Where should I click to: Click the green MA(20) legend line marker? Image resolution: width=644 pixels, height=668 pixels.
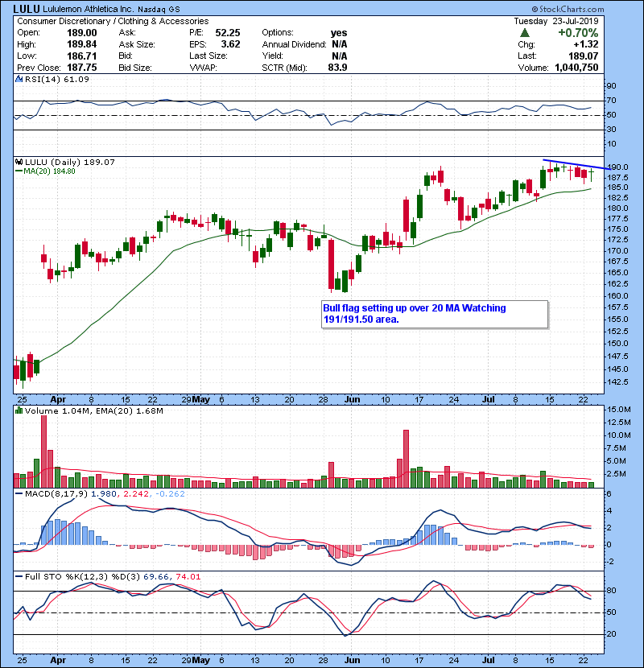click(18, 171)
